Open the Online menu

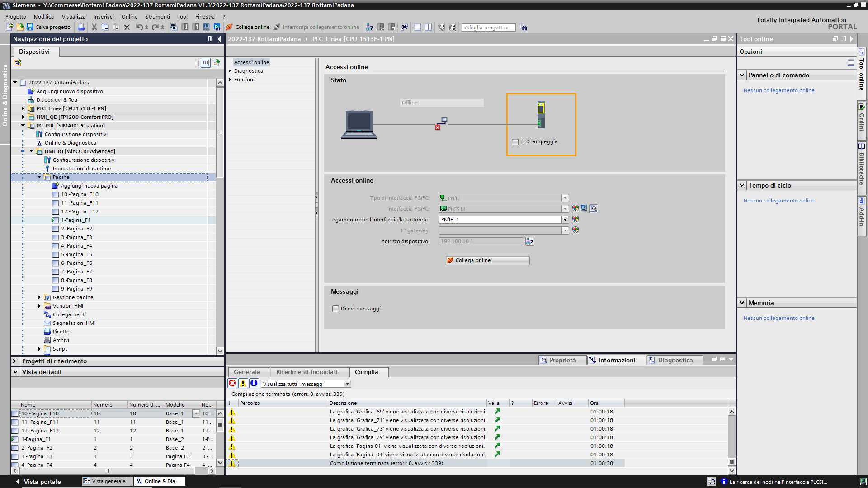pyautogui.click(x=129, y=17)
